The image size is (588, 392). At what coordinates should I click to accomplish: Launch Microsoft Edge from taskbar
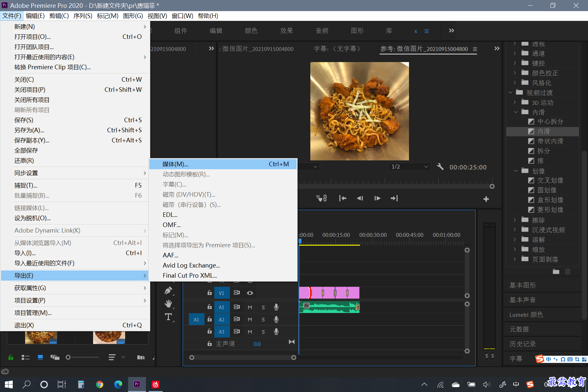tap(118, 384)
